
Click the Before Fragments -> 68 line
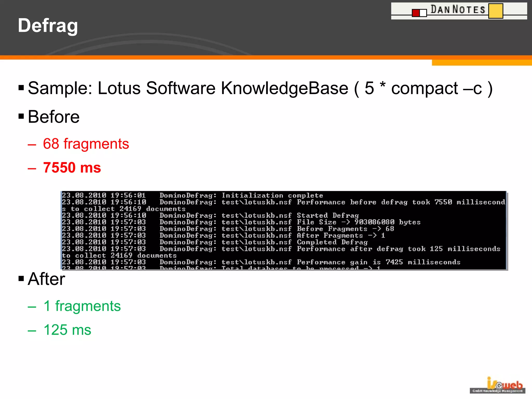pyautogui.click(x=228, y=229)
